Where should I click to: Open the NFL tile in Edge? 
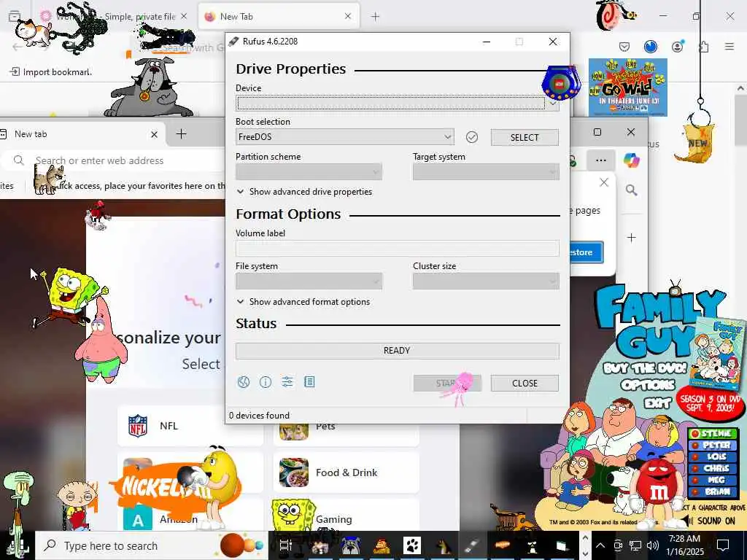[190, 426]
